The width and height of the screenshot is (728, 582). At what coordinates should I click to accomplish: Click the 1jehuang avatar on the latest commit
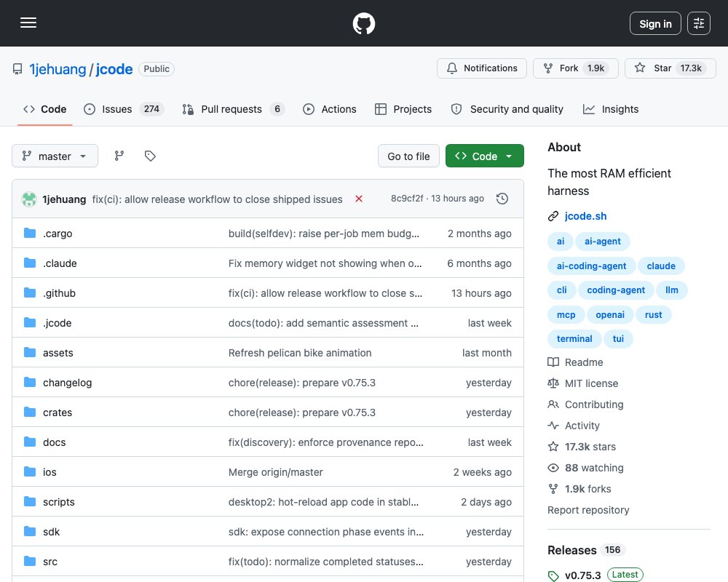tap(29, 199)
